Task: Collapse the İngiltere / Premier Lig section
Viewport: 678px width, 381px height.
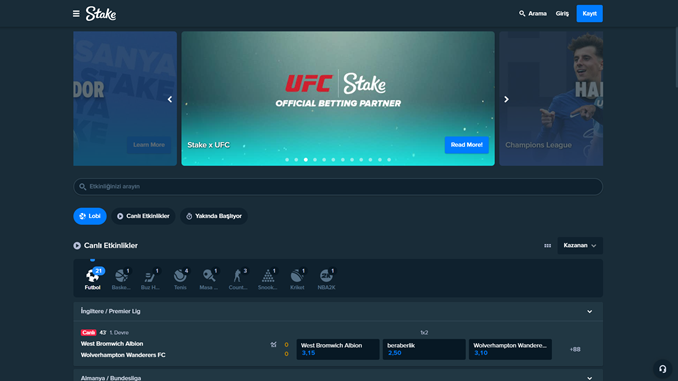Action: (x=589, y=311)
